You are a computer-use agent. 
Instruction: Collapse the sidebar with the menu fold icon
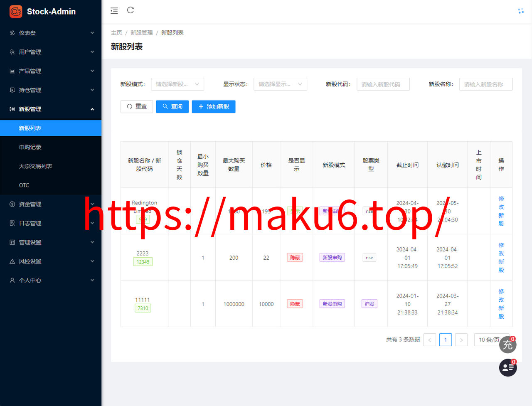(114, 11)
